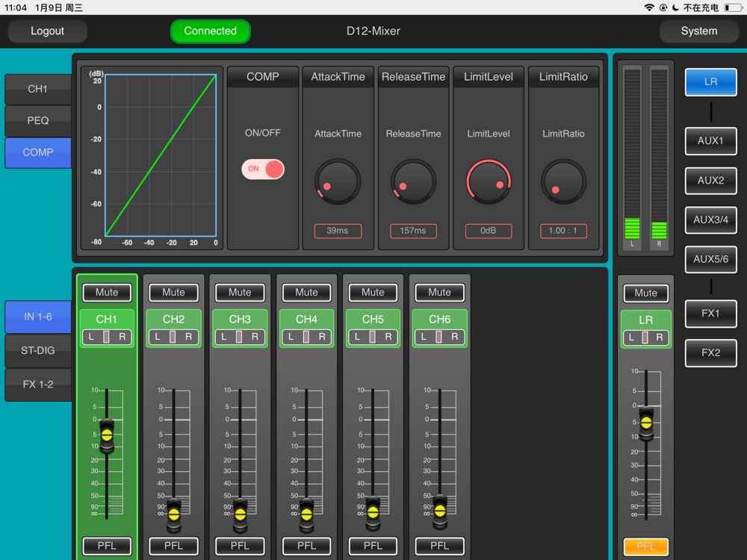Mute channel CH6
The width and height of the screenshot is (747, 560).
[x=439, y=293]
